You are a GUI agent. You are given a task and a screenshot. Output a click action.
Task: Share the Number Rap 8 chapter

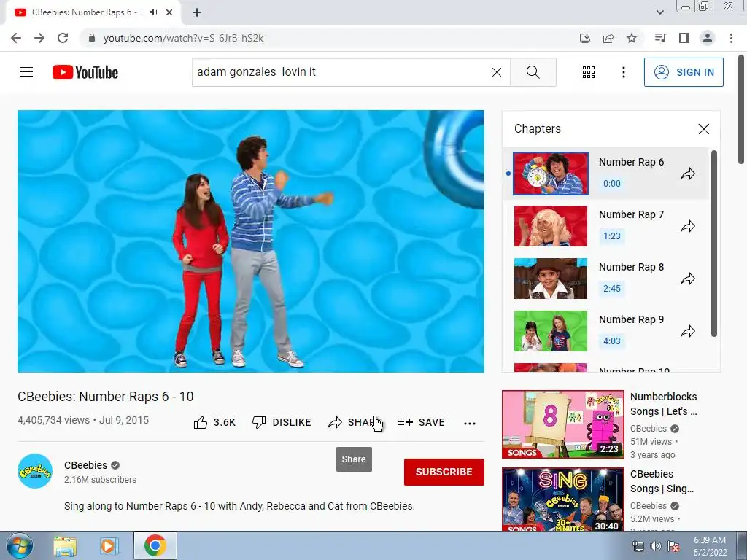tap(687, 279)
